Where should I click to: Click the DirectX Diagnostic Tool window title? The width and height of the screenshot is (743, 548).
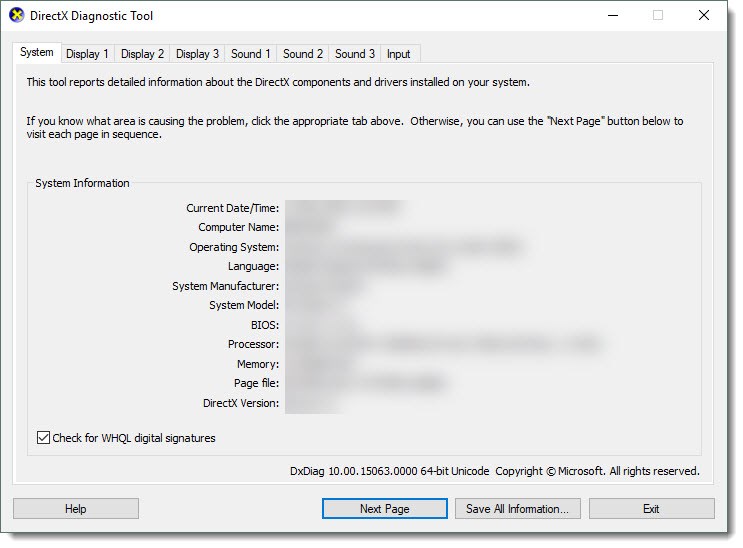(91, 16)
